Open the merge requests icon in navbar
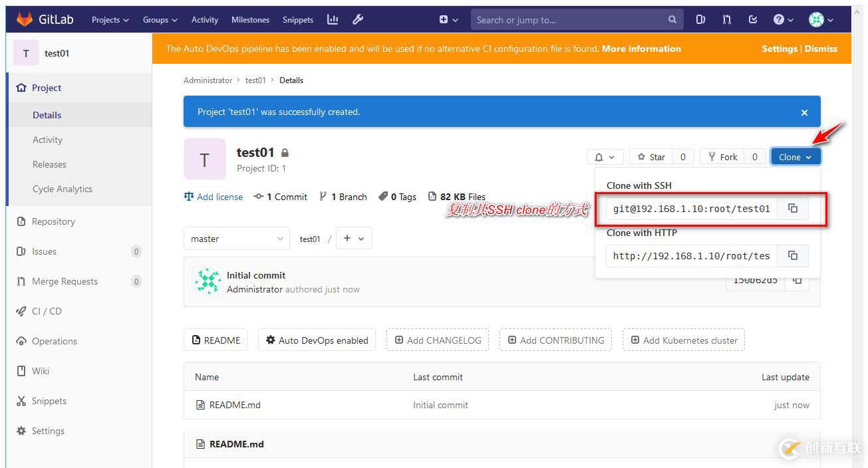Viewport: 868px width, 468px height. pos(726,20)
